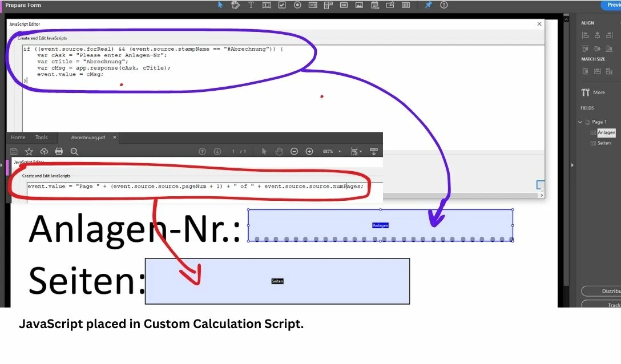Select the Seiten field in the Fields list

(x=604, y=143)
